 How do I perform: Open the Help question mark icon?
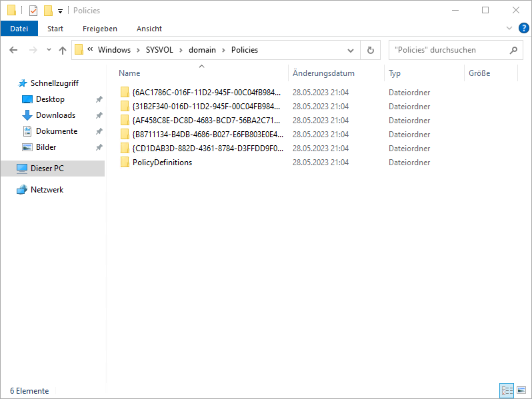point(523,28)
